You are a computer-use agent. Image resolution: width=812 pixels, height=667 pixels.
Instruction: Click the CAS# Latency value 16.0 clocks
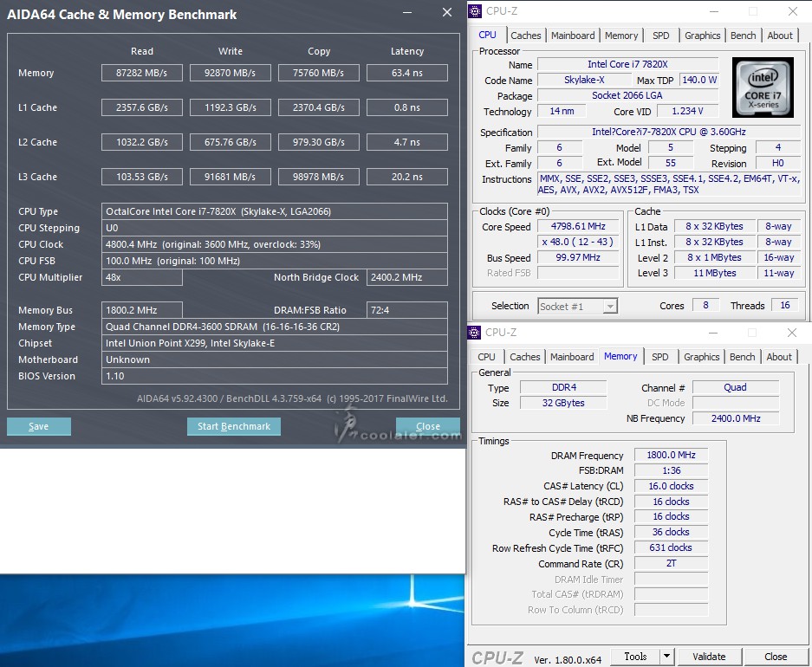click(671, 486)
